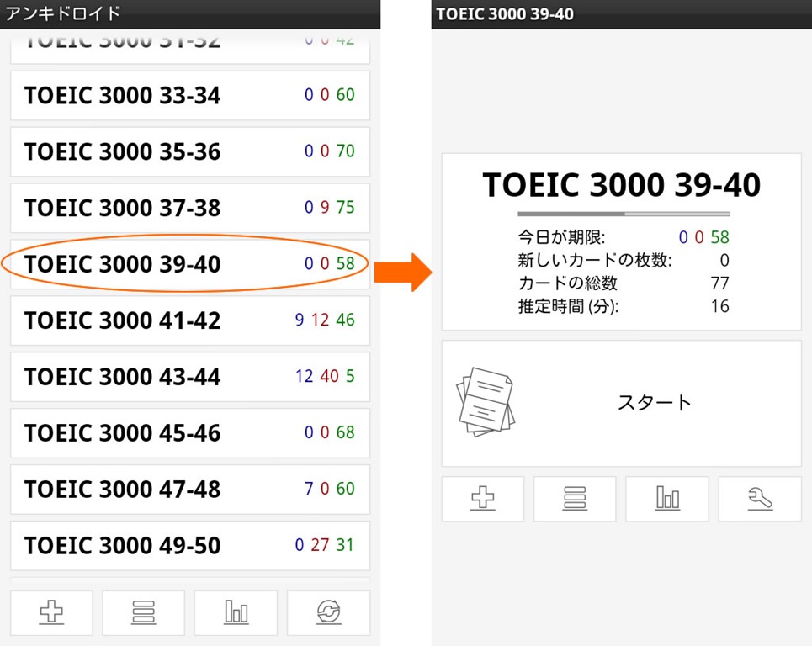
Task: Open deck options wrench icon
Action: click(x=760, y=499)
